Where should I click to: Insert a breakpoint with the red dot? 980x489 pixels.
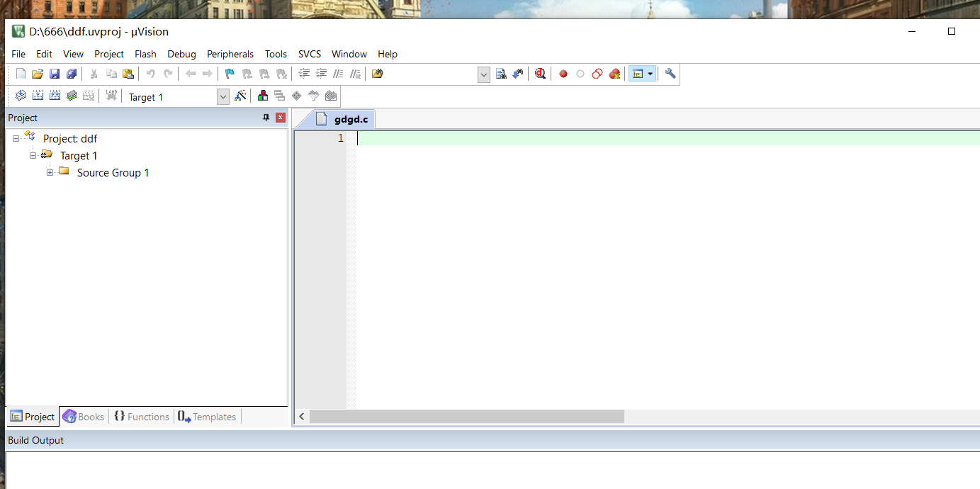(x=563, y=74)
